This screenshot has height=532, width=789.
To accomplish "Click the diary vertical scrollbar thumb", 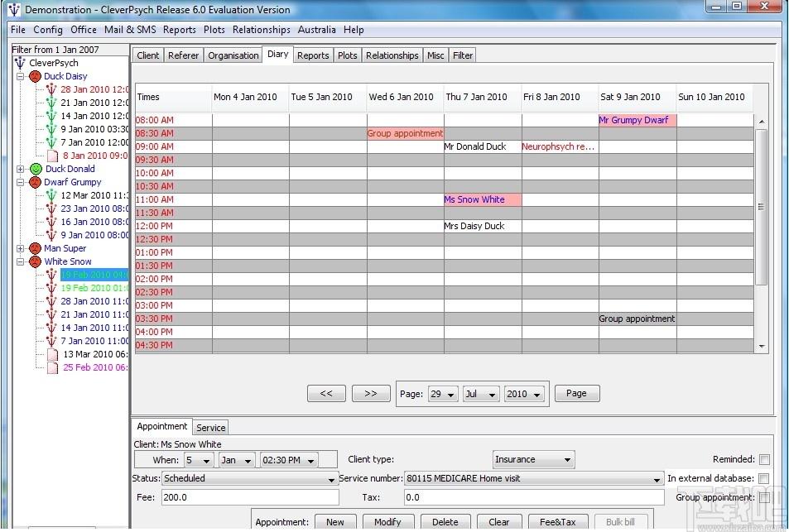I will pos(761,207).
